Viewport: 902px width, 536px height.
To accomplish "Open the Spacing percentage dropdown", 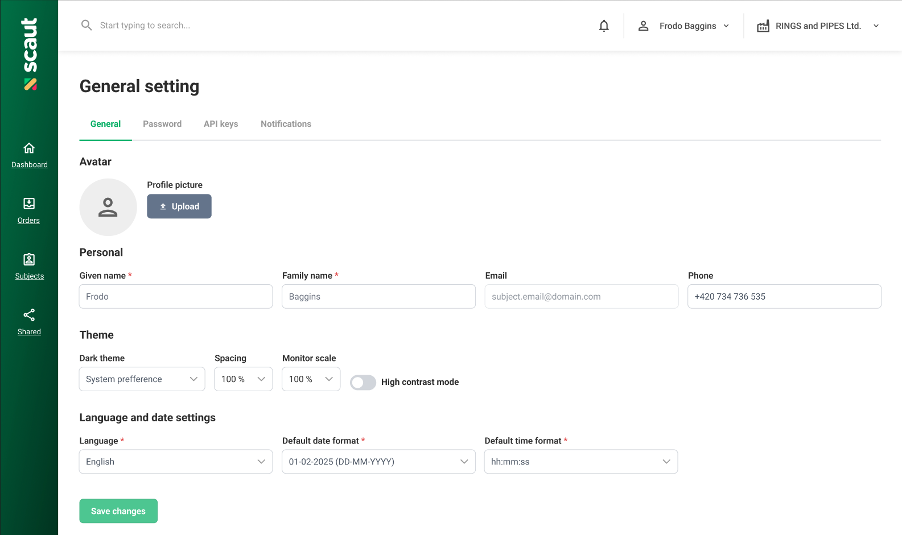I will coord(243,379).
